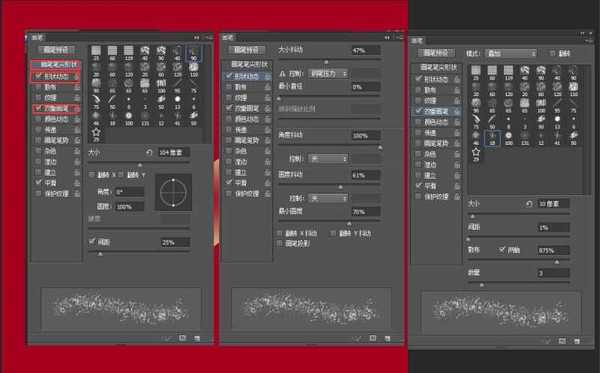Click the reset brush size icon in left panel
Viewport: 600px width, 373px height.
coord(149,153)
